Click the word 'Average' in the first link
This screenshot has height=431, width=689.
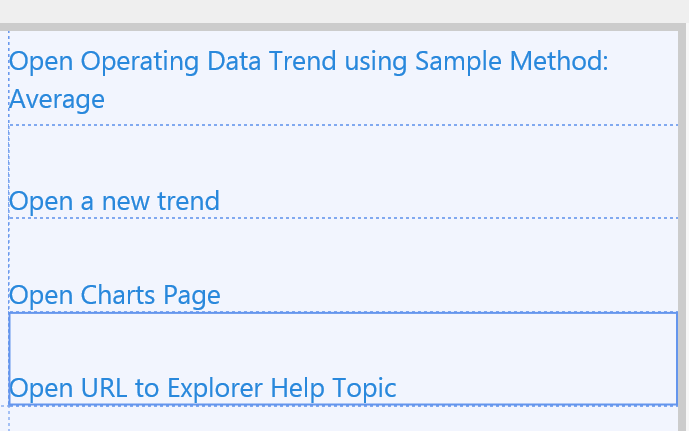pyautogui.click(x=57, y=99)
